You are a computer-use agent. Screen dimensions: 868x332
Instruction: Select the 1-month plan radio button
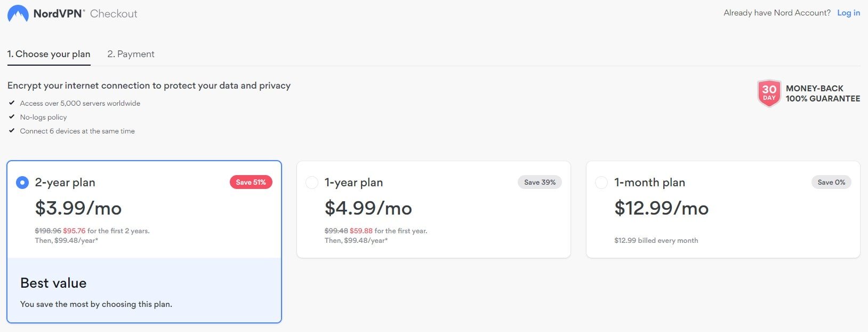point(601,183)
